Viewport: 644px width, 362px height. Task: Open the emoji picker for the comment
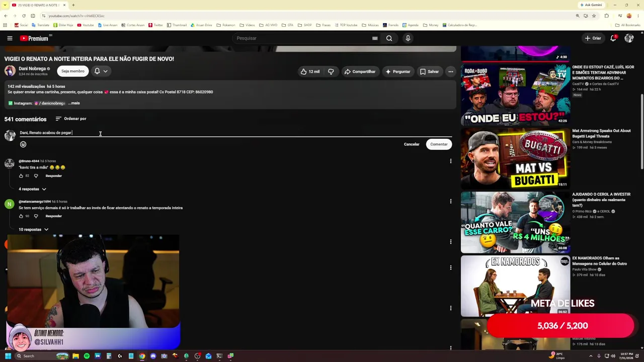tap(23, 144)
